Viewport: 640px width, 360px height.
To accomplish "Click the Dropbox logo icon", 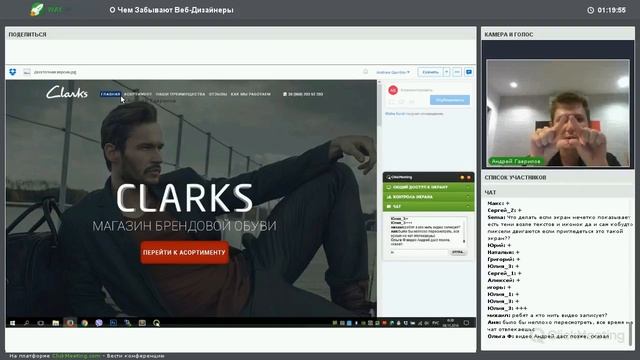I will tap(13, 72).
